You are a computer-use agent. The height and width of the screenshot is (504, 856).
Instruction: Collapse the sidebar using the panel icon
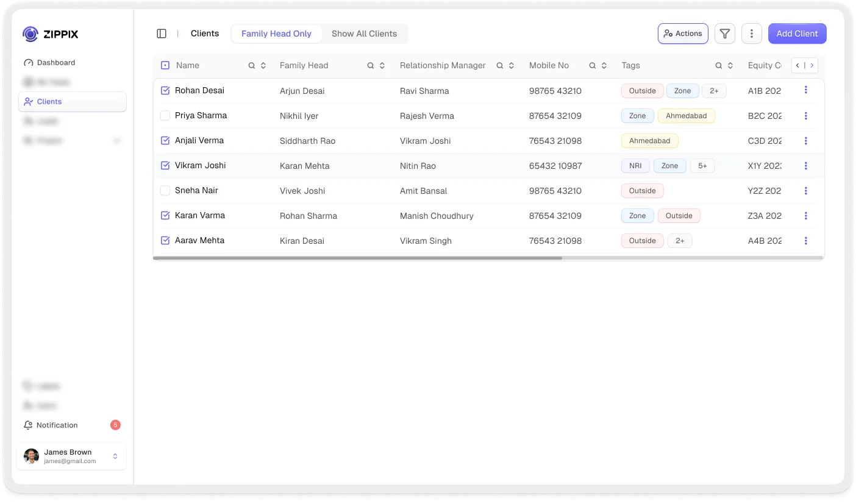(x=161, y=34)
